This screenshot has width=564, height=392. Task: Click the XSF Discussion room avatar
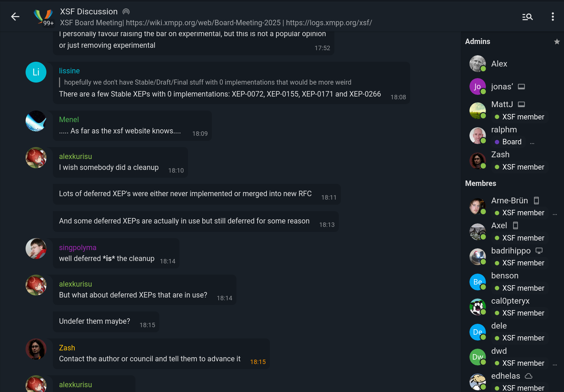[x=43, y=16]
